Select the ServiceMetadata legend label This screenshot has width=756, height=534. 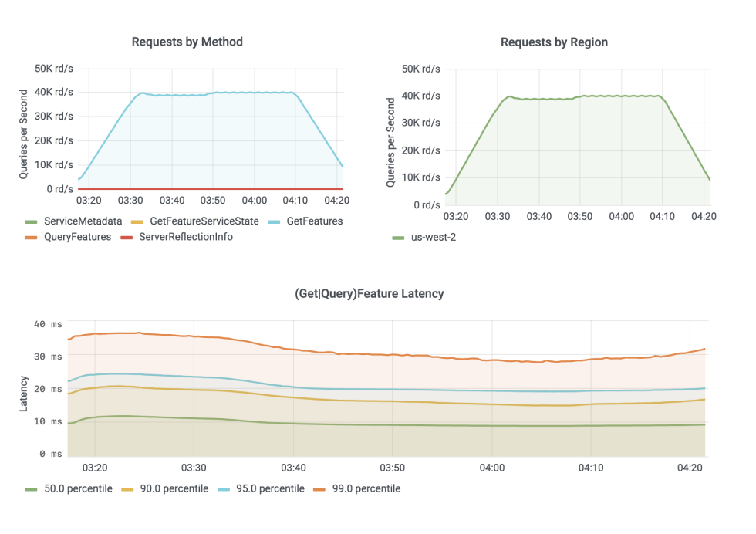83,221
